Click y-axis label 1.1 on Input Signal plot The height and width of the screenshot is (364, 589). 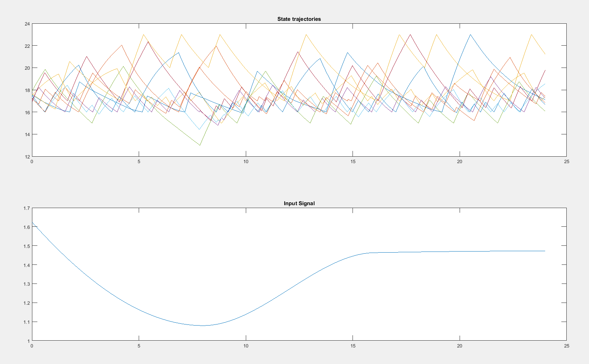point(27,322)
